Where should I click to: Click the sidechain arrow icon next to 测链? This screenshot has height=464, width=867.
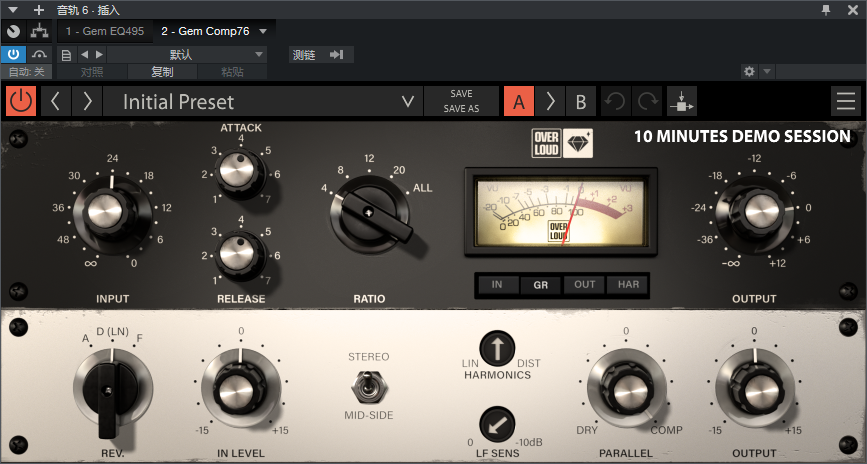tap(336, 54)
